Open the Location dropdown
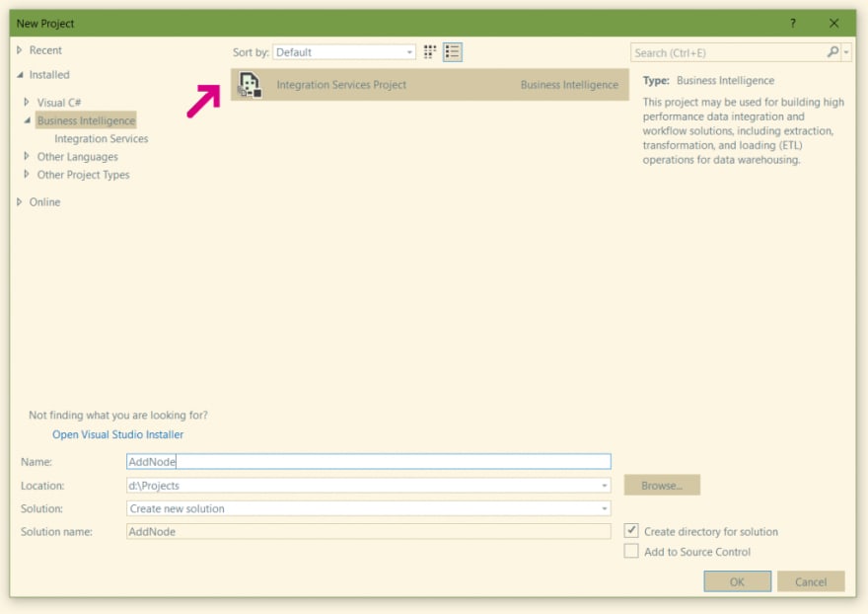 [x=604, y=486]
